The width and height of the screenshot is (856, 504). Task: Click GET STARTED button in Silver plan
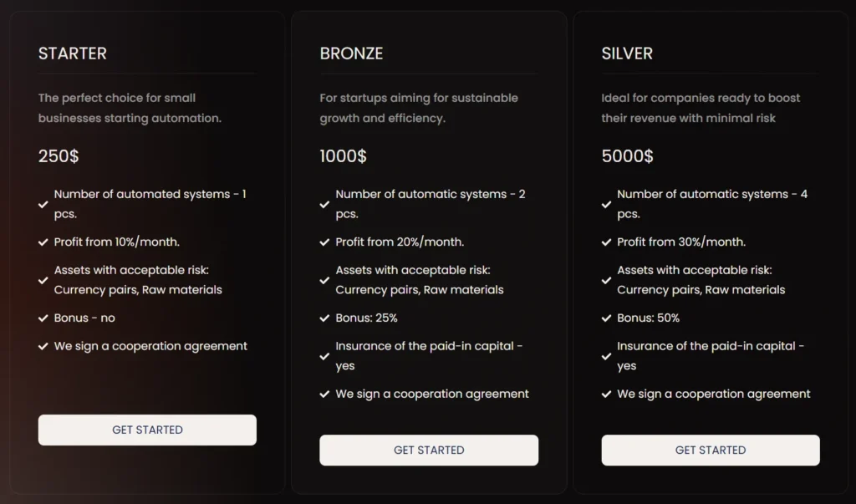(x=710, y=450)
